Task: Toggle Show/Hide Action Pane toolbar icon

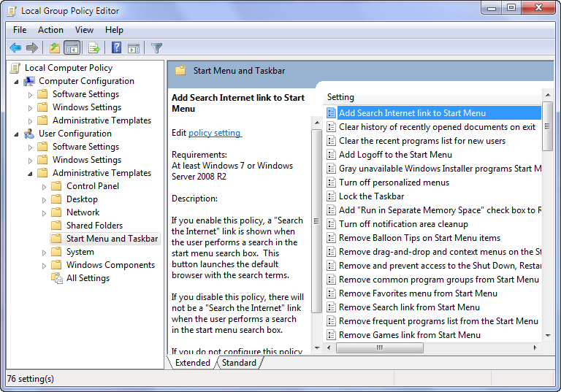Action: pyautogui.click(x=134, y=48)
